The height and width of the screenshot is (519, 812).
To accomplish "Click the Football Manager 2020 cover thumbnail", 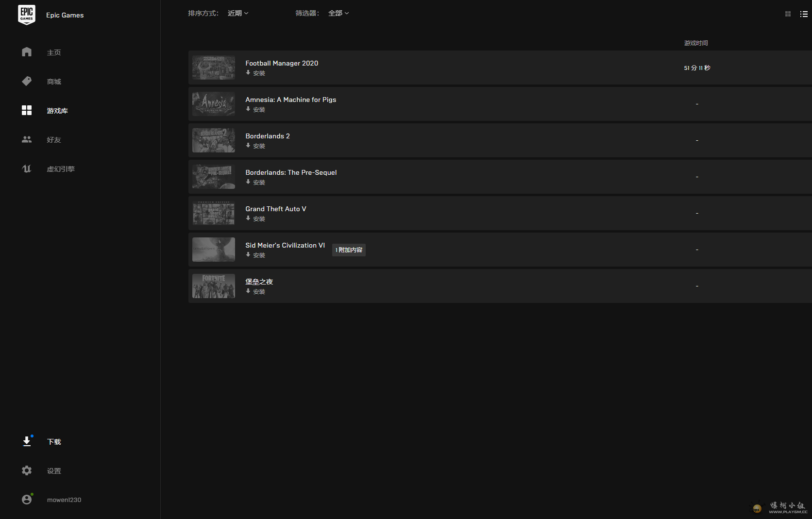I will click(x=214, y=67).
